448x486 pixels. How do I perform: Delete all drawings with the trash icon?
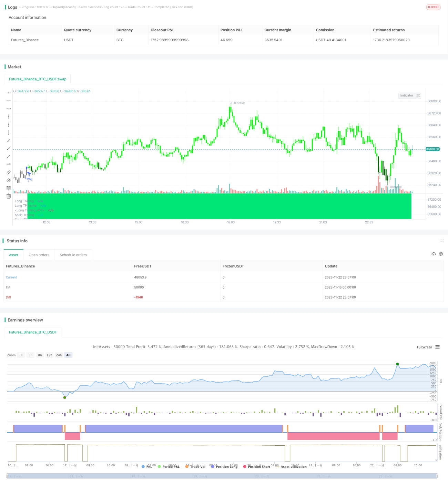(x=9, y=196)
